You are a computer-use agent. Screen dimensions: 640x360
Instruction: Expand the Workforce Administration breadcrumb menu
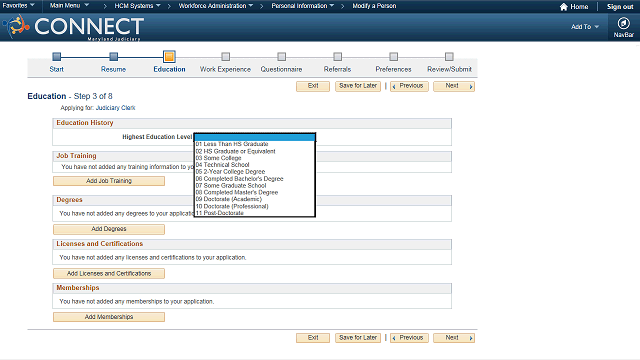[216, 6]
